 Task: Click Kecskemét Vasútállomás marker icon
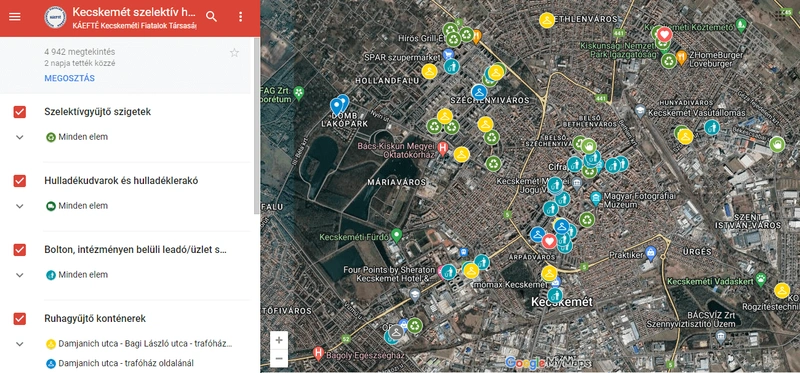click(x=640, y=110)
